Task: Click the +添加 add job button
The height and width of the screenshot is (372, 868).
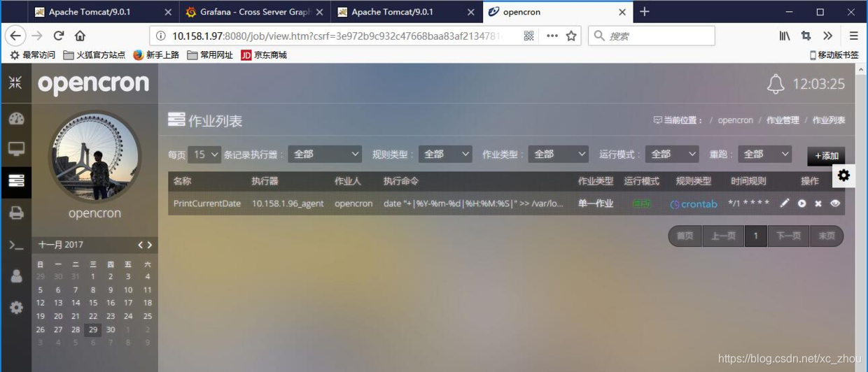Action: coord(826,155)
